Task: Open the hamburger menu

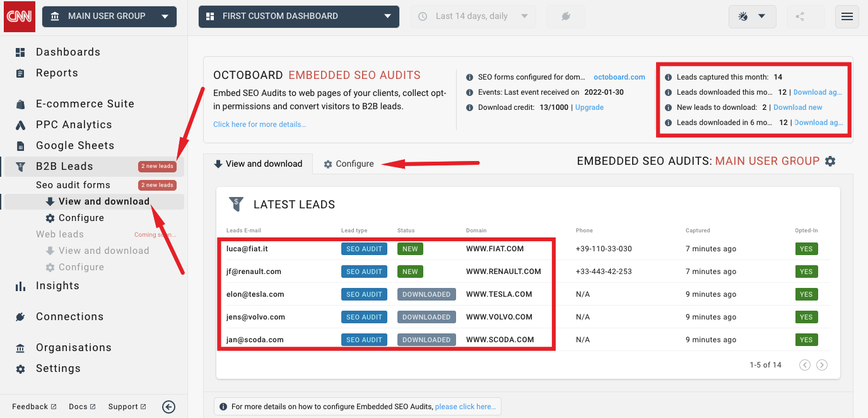Action: [847, 16]
